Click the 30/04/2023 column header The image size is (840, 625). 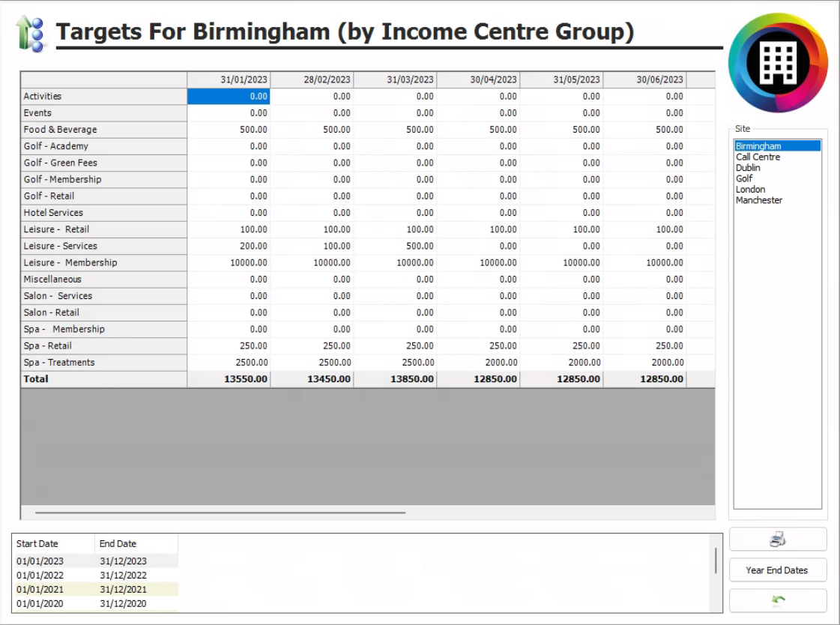478,79
